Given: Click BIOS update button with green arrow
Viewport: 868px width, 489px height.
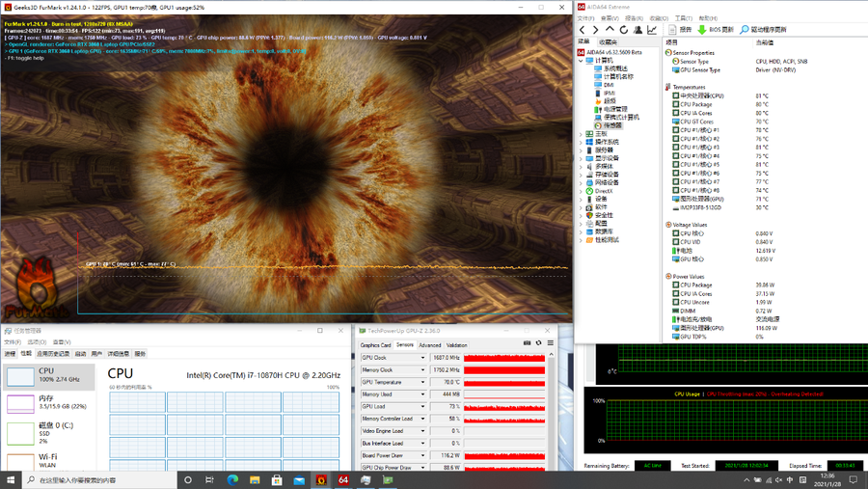Looking at the screenshot, I should coord(716,29).
